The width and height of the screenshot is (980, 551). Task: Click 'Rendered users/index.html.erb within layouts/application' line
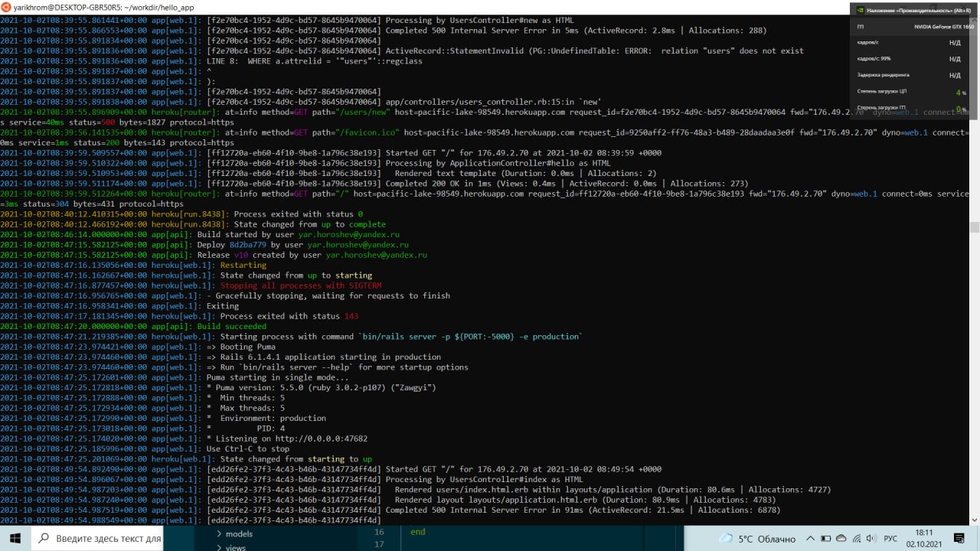pyautogui.click(x=612, y=489)
